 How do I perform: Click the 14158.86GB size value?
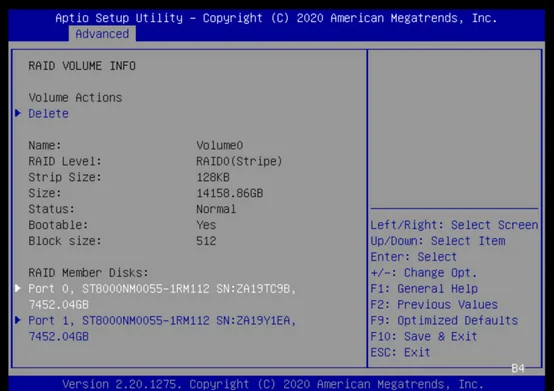click(230, 193)
